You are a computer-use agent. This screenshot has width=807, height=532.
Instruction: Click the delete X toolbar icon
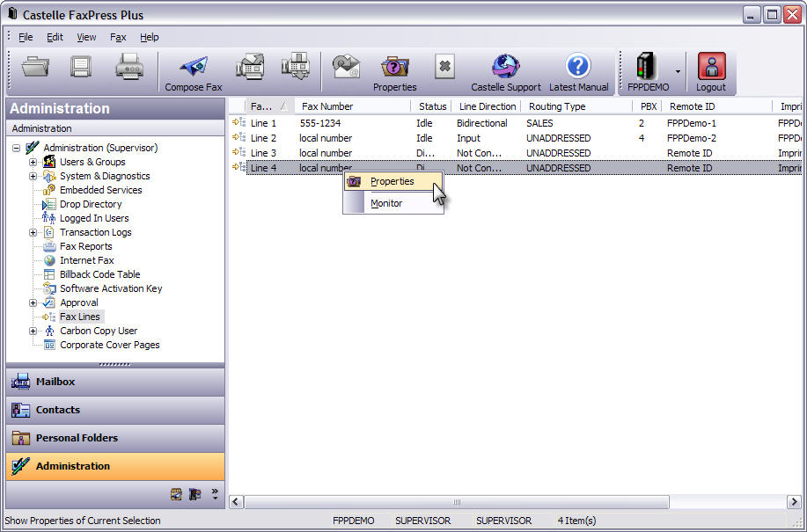click(x=444, y=67)
